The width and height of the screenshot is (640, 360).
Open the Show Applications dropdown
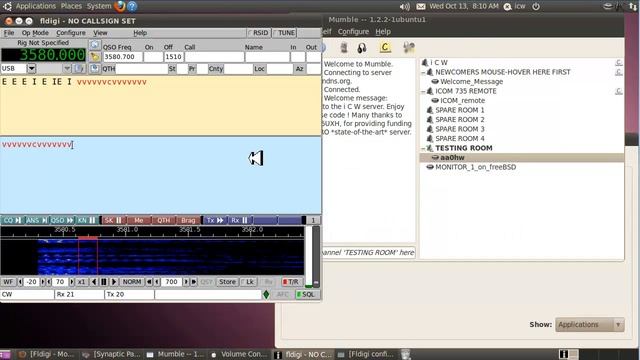[589, 325]
